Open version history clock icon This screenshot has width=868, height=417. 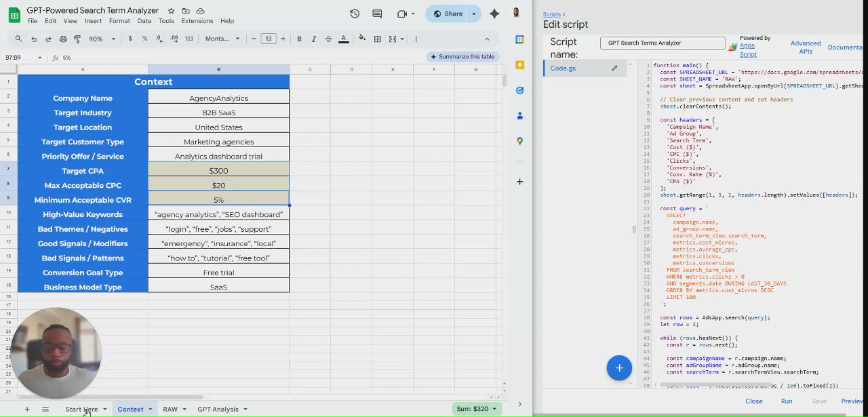(x=355, y=14)
